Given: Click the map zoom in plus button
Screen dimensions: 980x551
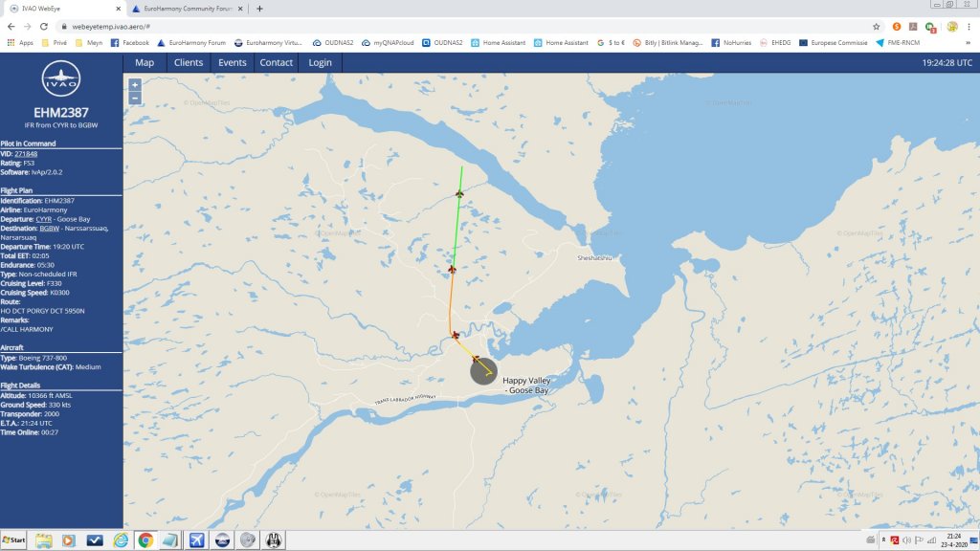Looking at the screenshot, I should click(x=134, y=85).
